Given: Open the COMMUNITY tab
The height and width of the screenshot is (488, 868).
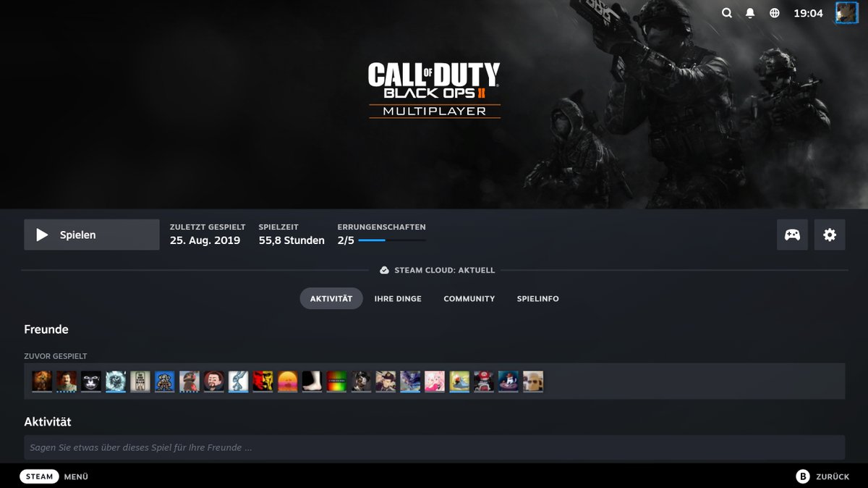Looking at the screenshot, I should 469,298.
